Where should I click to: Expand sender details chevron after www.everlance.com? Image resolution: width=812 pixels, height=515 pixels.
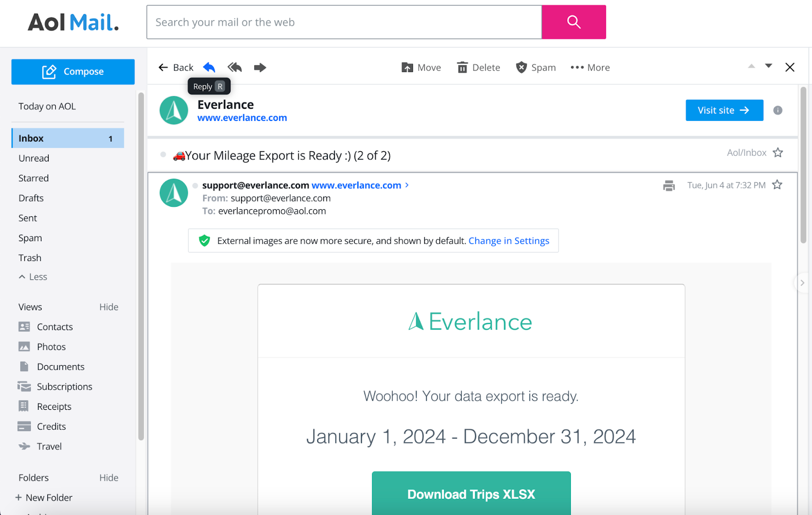coord(407,185)
